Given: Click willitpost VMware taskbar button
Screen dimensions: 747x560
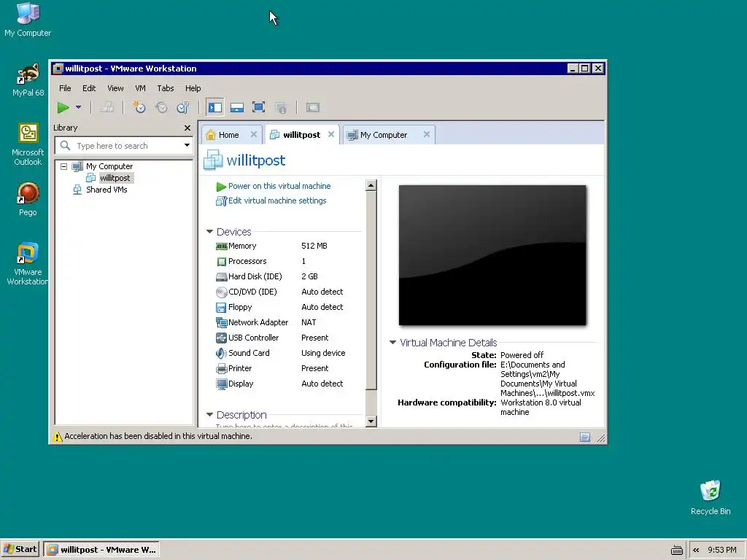Looking at the screenshot, I should [x=101, y=550].
